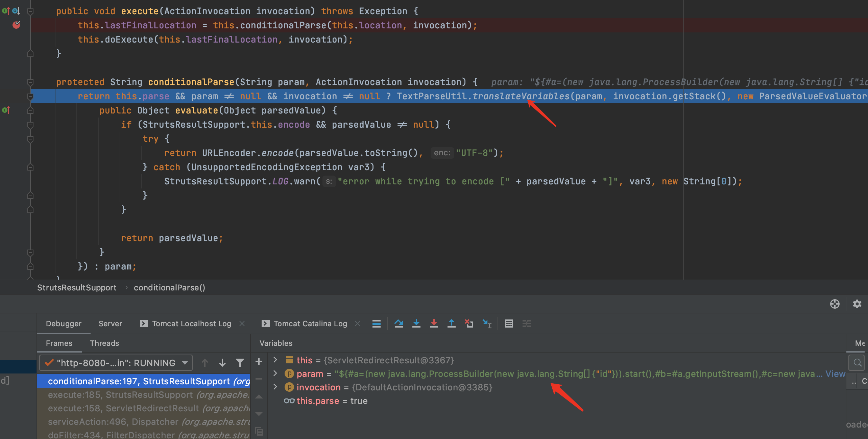Viewport: 868px width, 439px height.
Task: Expand the 'param' variable node
Action: pyautogui.click(x=275, y=373)
